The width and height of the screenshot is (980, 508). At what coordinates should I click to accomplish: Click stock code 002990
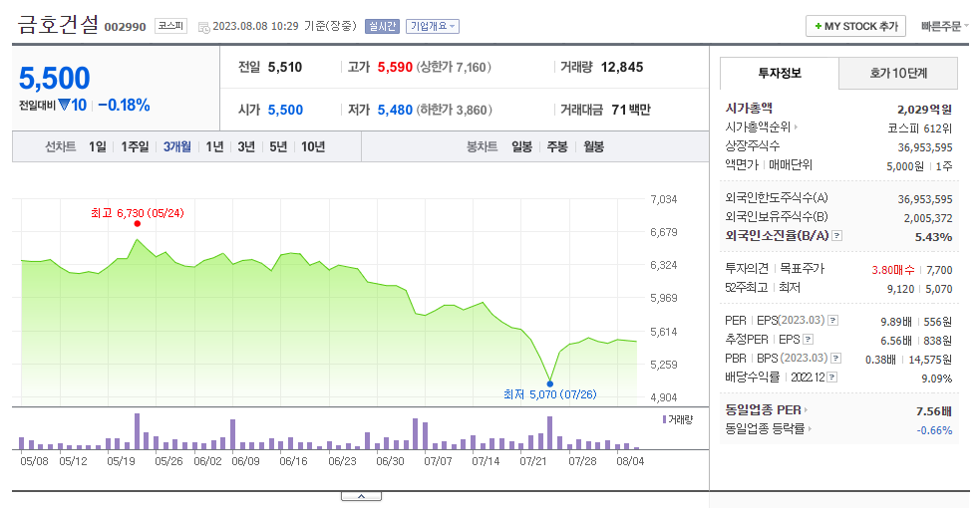point(125,27)
